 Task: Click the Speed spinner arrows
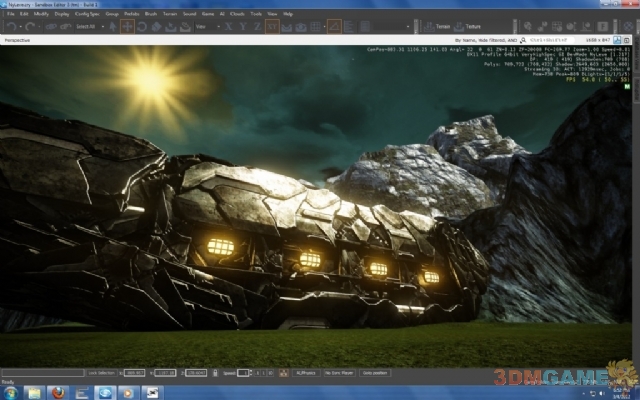(x=251, y=373)
